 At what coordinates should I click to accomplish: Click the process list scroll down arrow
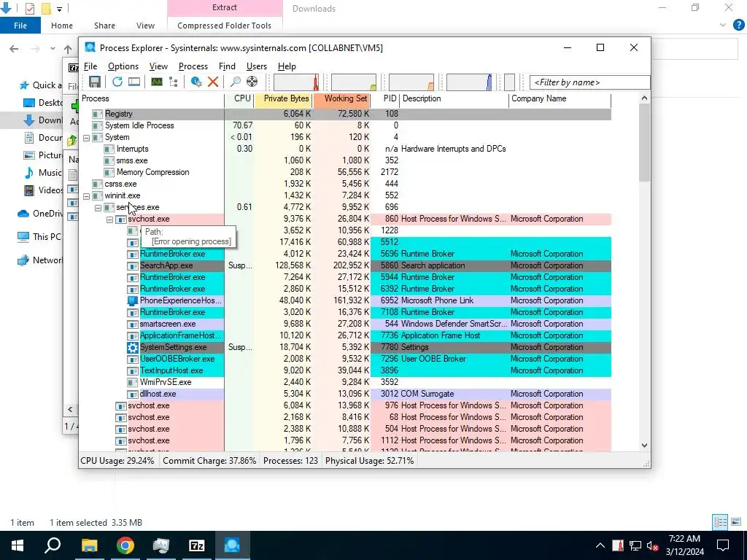(644, 446)
